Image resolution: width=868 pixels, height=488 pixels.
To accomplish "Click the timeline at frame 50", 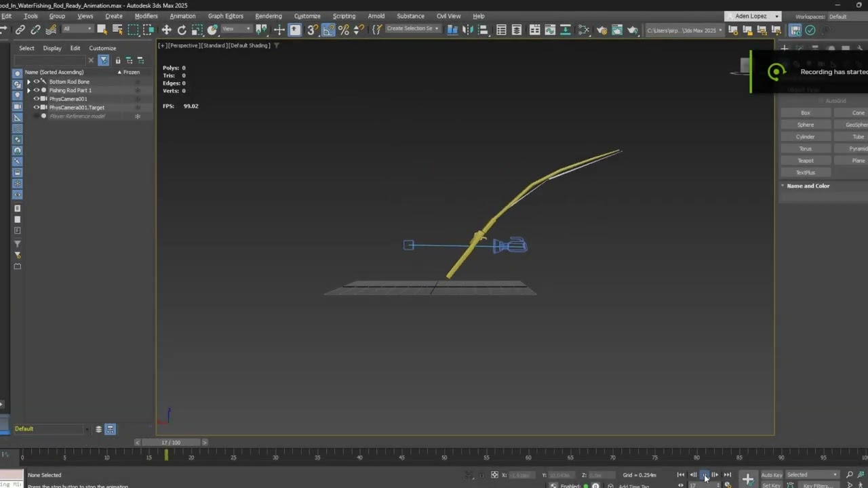I will 444,457.
